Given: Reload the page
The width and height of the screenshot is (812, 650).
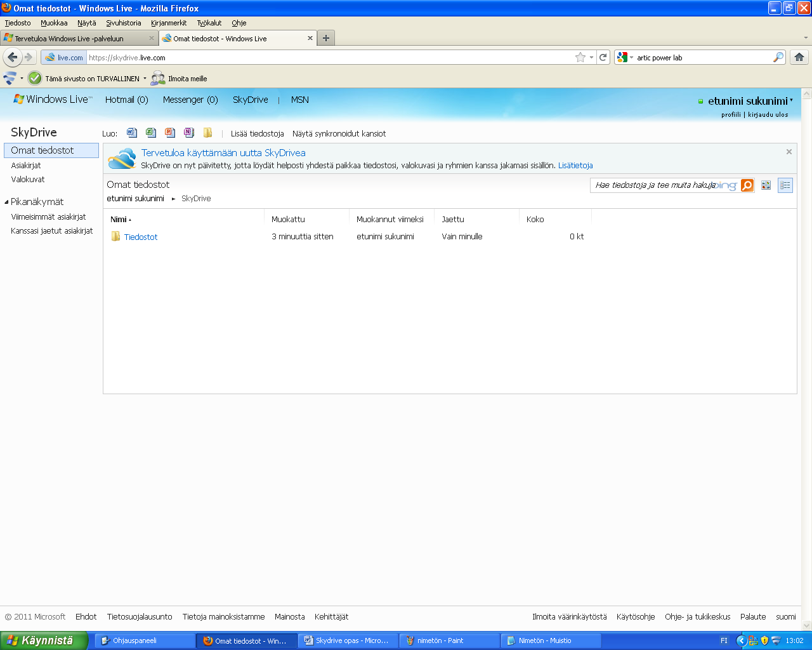Looking at the screenshot, I should pos(603,57).
